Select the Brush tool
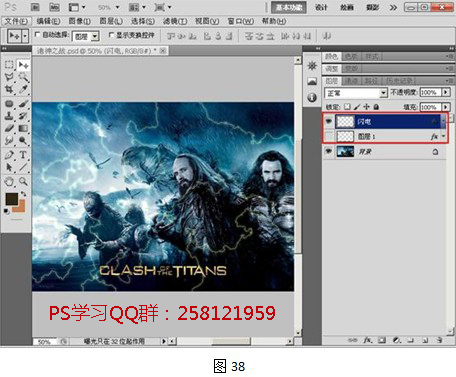Viewport: 456px width, 377px height. (23, 104)
